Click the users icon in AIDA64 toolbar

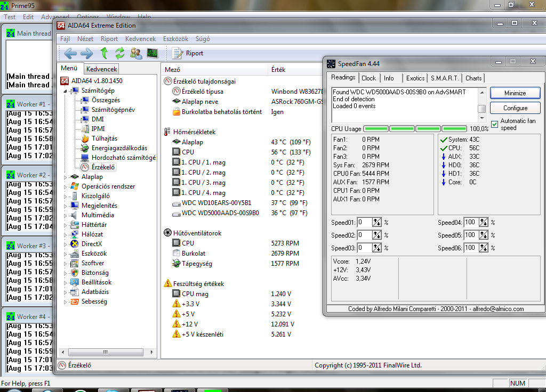pyautogui.click(x=136, y=53)
